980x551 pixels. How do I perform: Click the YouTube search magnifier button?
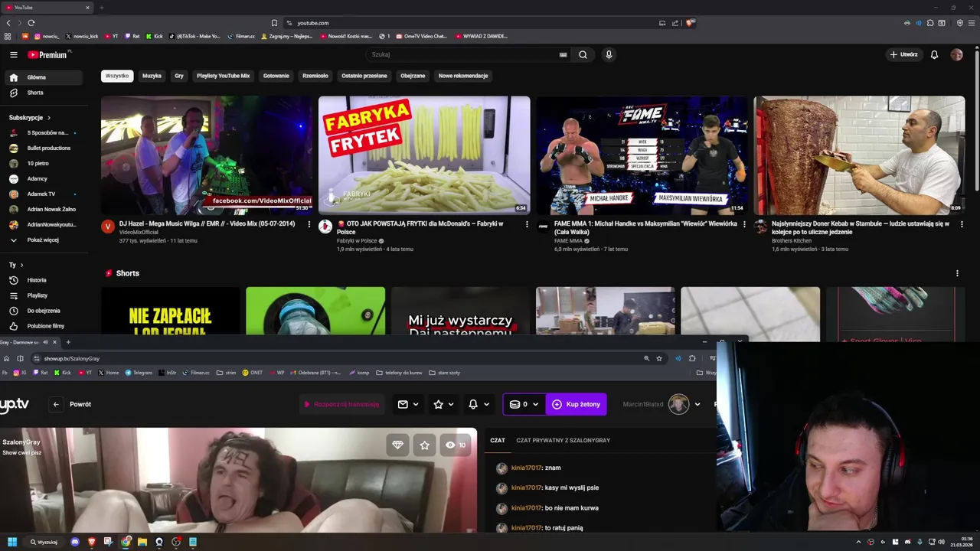point(583,54)
